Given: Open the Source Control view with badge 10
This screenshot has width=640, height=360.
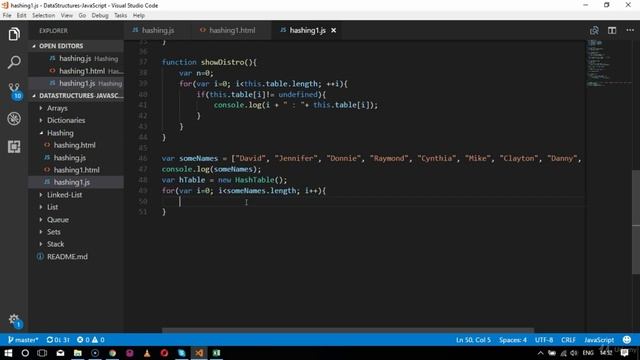Looking at the screenshot, I should (x=15, y=91).
